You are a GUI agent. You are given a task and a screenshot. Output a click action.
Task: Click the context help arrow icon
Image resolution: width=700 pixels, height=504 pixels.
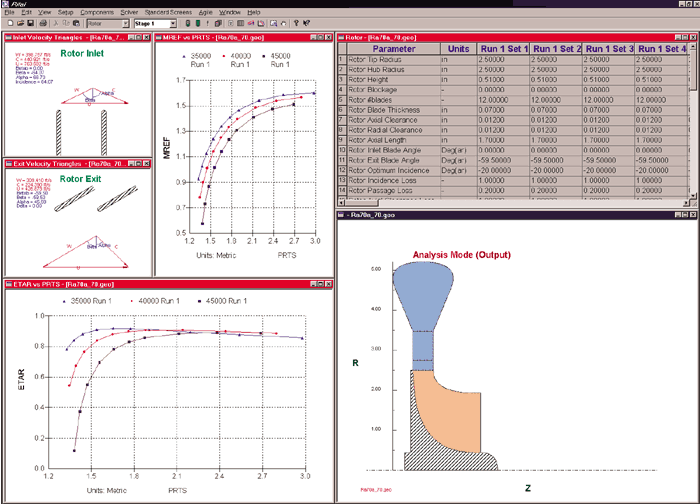[306, 23]
